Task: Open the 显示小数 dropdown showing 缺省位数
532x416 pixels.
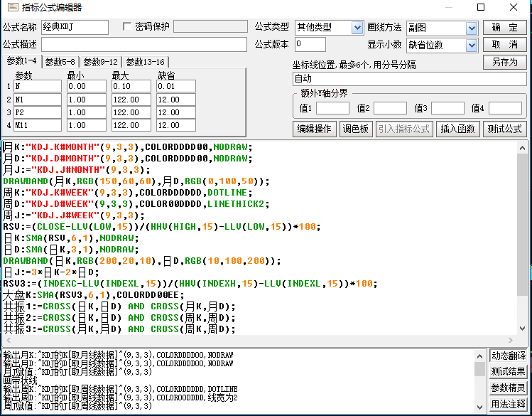Action: (x=472, y=46)
